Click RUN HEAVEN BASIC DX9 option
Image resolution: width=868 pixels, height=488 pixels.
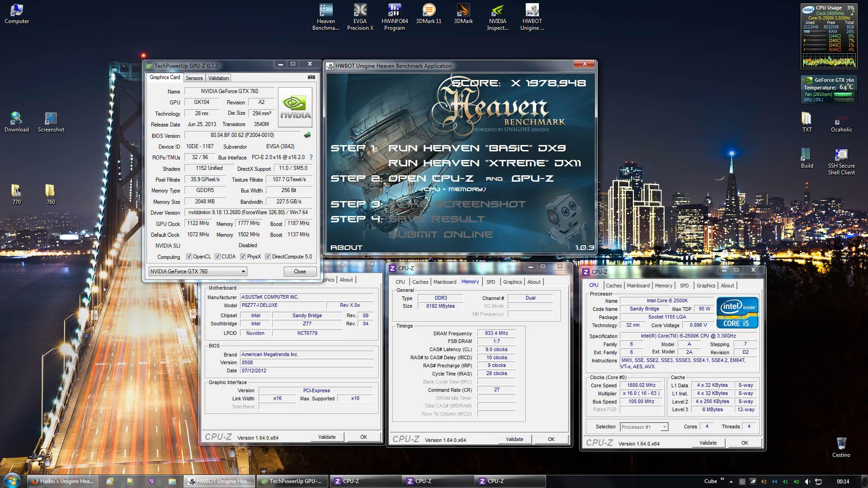[477, 148]
